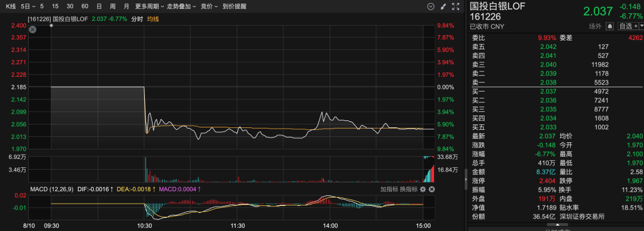Click the 10:30 time axis label
The width and height of the screenshot is (644, 231).
point(144,226)
